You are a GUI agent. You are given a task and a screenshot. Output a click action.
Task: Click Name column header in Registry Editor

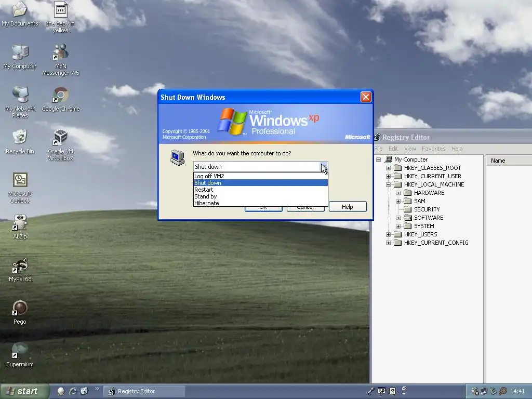coord(509,161)
